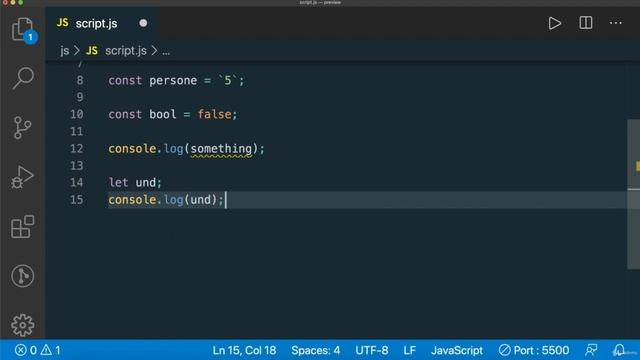Viewport: 640px width, 360px height.
Task: Click console.log(und) on line 15
Action: 166,200
